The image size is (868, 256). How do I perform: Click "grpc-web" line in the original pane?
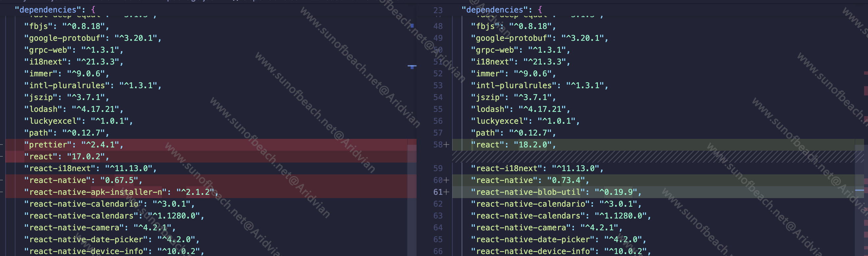(x=74, y=50)
